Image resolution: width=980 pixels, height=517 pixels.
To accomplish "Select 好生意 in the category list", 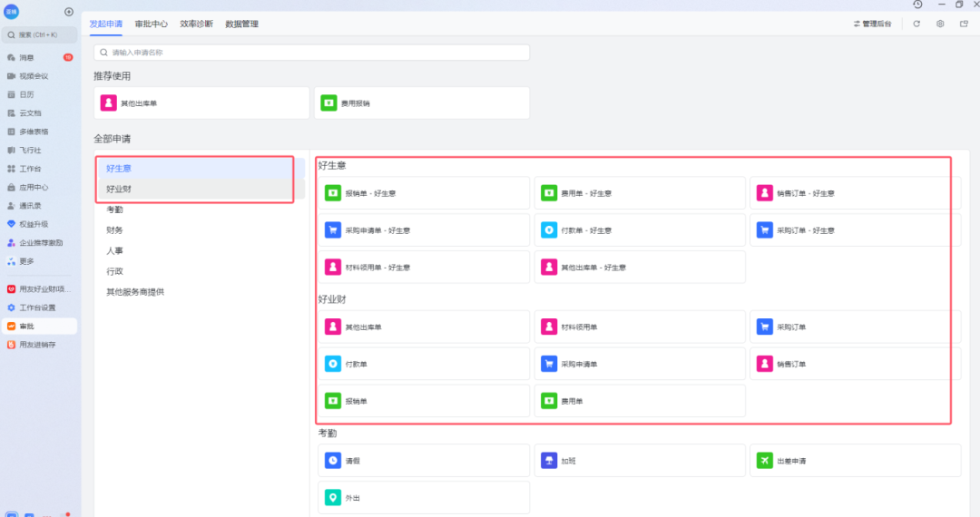I will pyautogui.click(x=201, y=169).
